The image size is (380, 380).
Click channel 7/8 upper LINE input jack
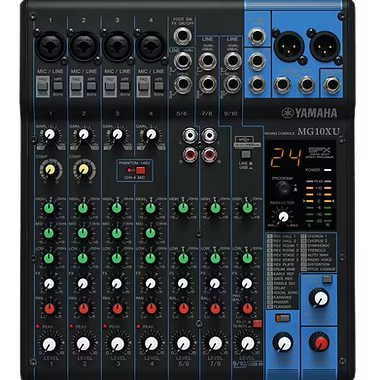tap(207, 61)
